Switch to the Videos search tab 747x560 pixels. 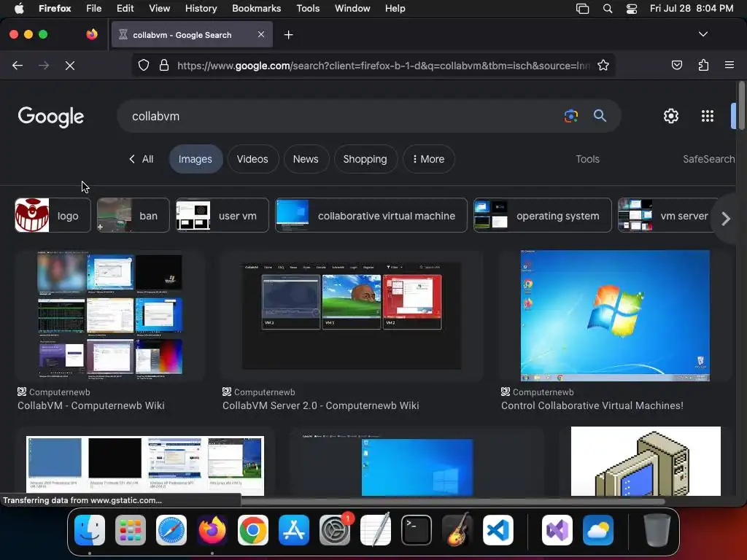click(252, 159)
